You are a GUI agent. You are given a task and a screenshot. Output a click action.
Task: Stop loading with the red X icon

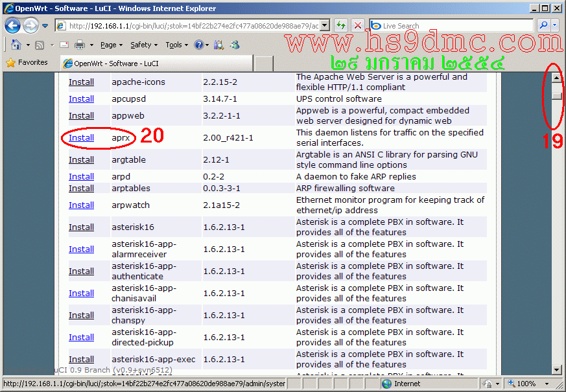pyautogui.click(x=358, y=26)
